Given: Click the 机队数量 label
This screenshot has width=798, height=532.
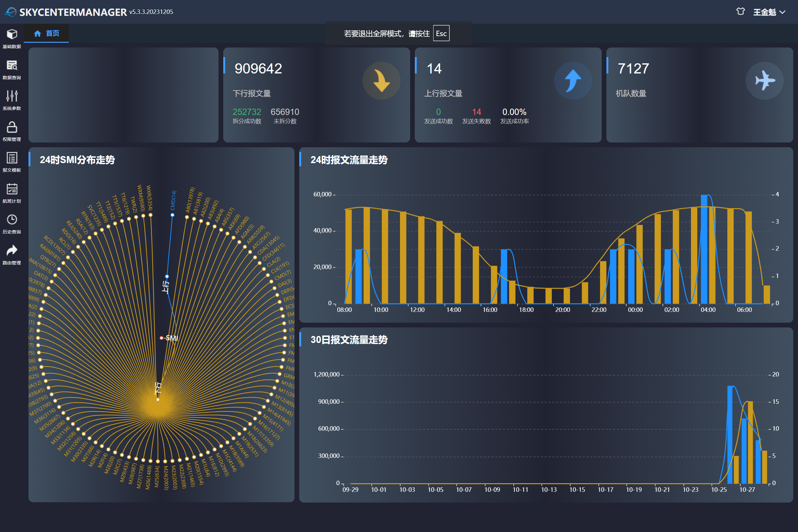Looking at the screenshot, I should tap(631, 93).
